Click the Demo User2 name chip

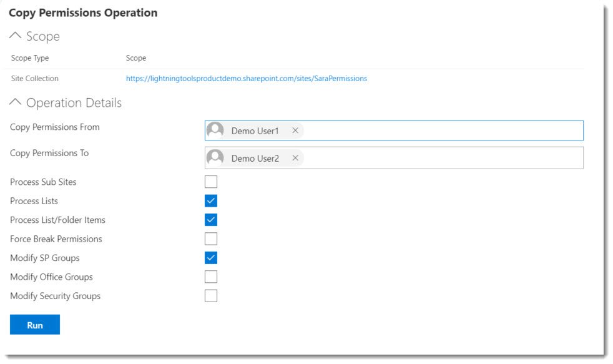(255, 159)
